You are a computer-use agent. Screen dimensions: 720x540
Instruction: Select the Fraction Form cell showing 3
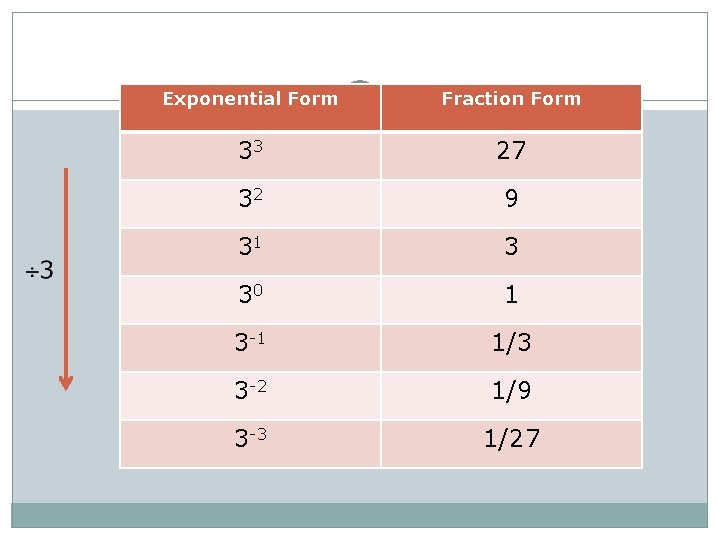pos(512,252)
